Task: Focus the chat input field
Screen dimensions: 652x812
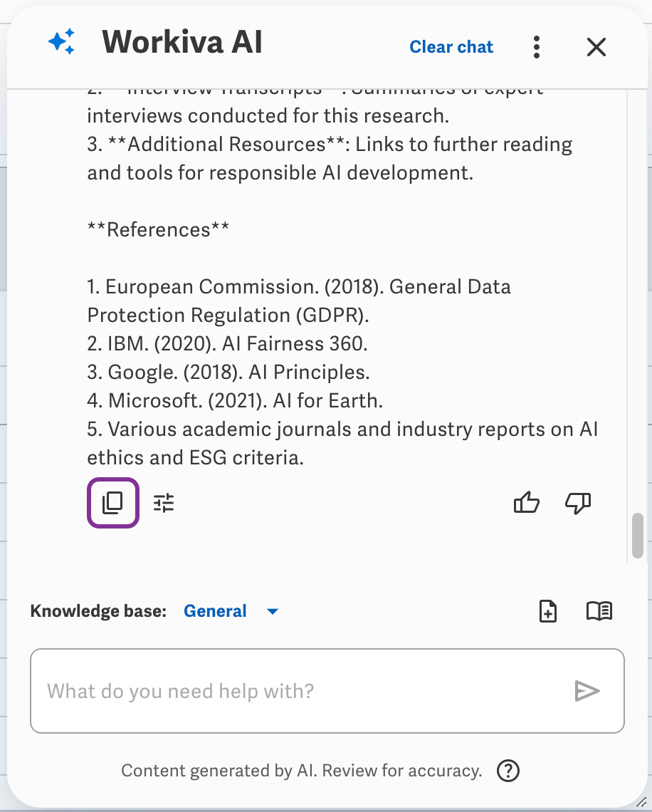Action: 326,690
